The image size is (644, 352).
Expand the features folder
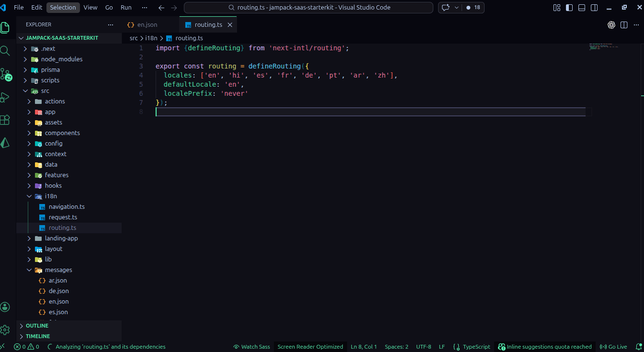point(69,175)
